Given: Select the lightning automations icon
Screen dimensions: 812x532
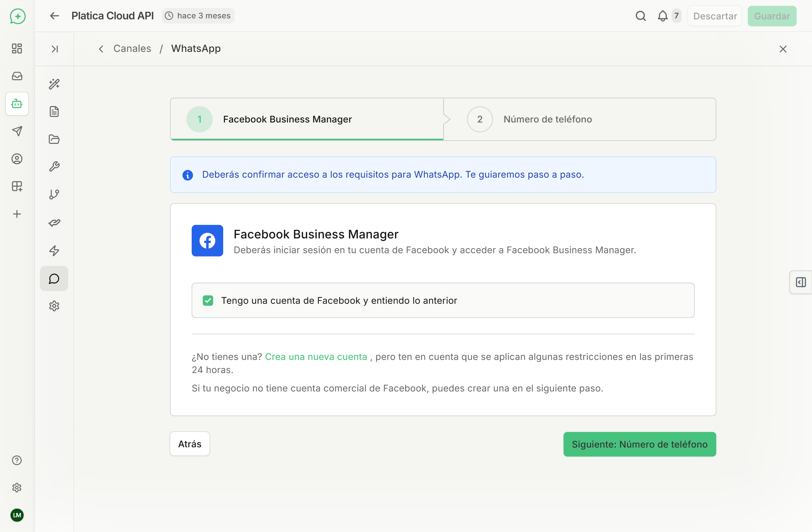Looking at the screenshot, I should pos(54,251).
